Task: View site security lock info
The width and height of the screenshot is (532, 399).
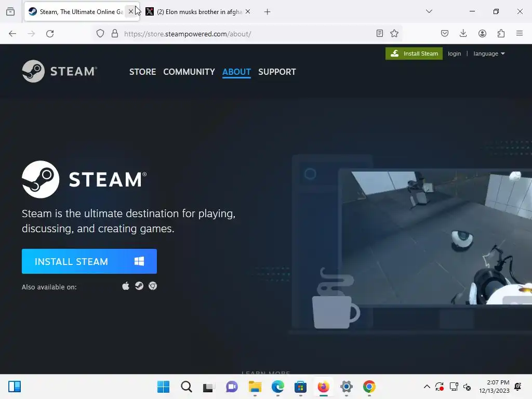Action: [115, 34]
